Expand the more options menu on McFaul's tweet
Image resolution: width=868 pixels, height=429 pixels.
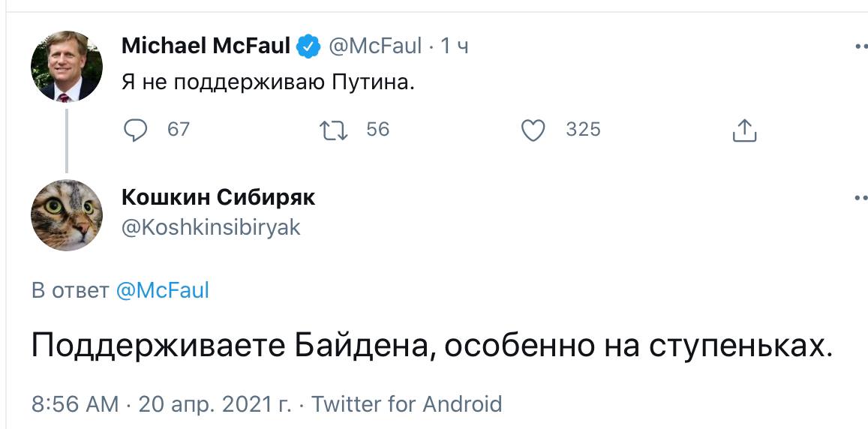pos(860,46)
